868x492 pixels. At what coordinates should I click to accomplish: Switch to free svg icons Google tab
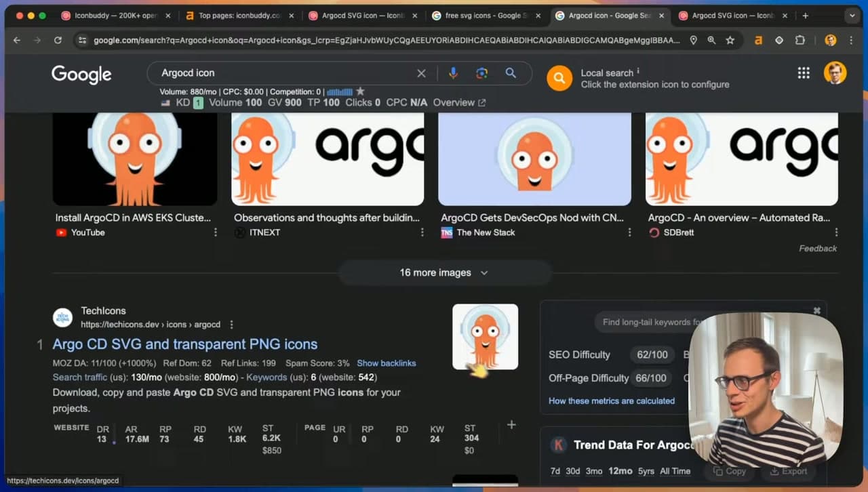point(486,16)
